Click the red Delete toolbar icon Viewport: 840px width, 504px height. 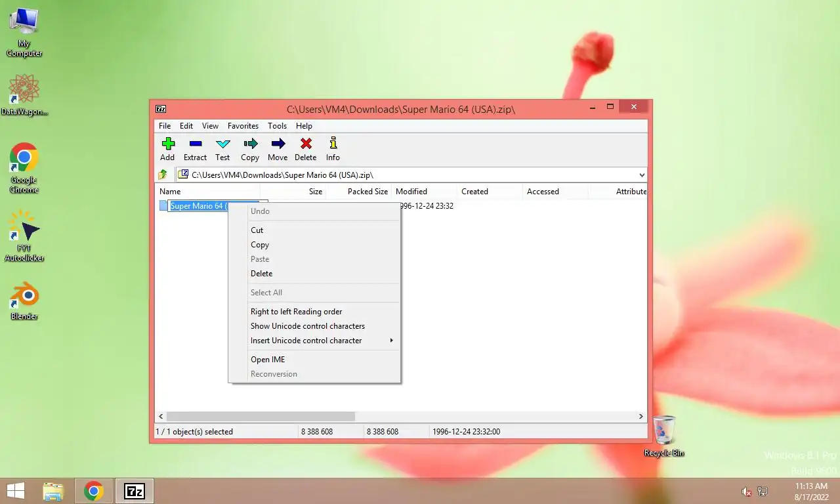click(306, 144)
